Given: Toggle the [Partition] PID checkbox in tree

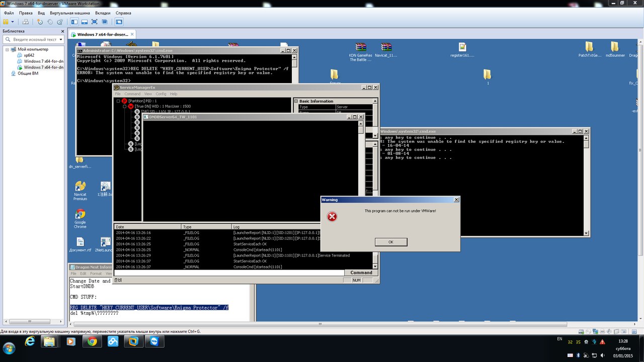Looking at the screenshot, I should tap(119, 101).
